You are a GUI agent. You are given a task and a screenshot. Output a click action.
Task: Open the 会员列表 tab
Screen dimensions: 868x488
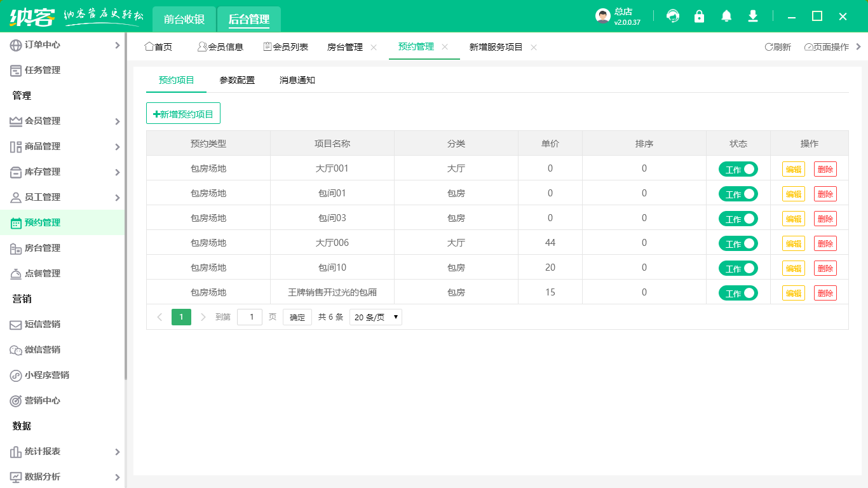pyautogui.click(x=285, y=47)
